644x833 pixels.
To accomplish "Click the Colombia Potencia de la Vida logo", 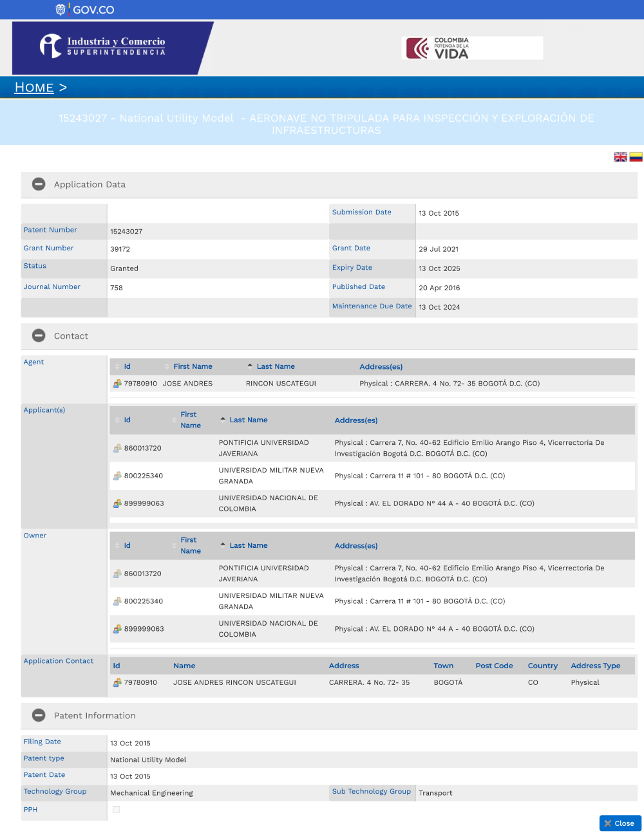I will point(471,48).
